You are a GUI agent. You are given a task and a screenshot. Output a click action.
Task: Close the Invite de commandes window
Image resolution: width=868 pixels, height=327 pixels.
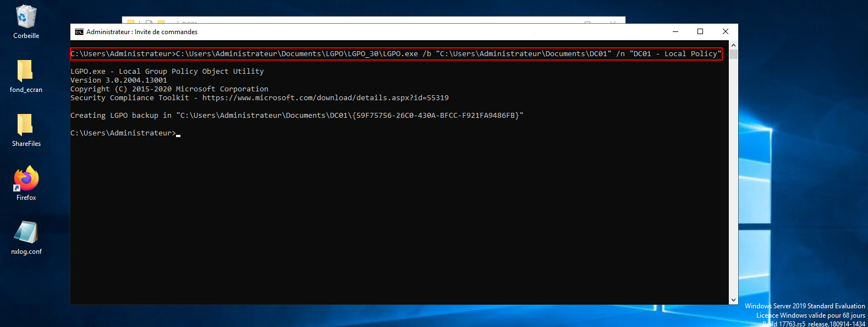coord(725,32)
